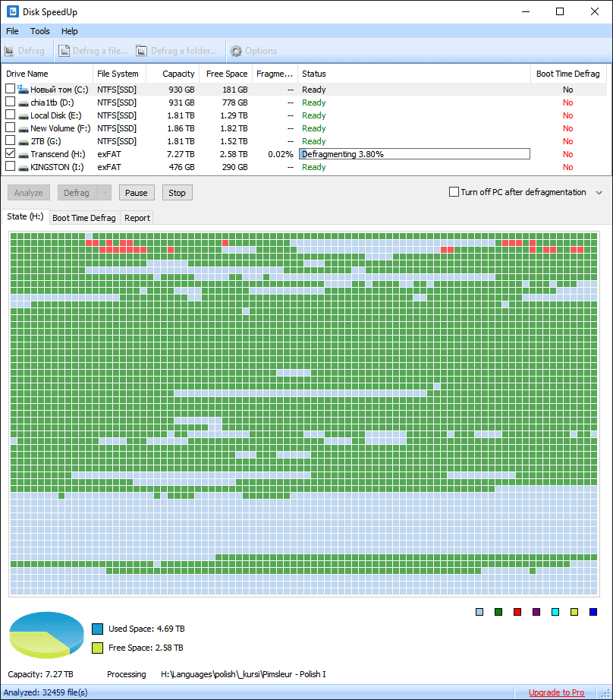The height and width of the screenshot is (700, 613).
Task: Sort by the Boot Time Defrag column header
Action: pyautogui.click(x=568, y=74)
